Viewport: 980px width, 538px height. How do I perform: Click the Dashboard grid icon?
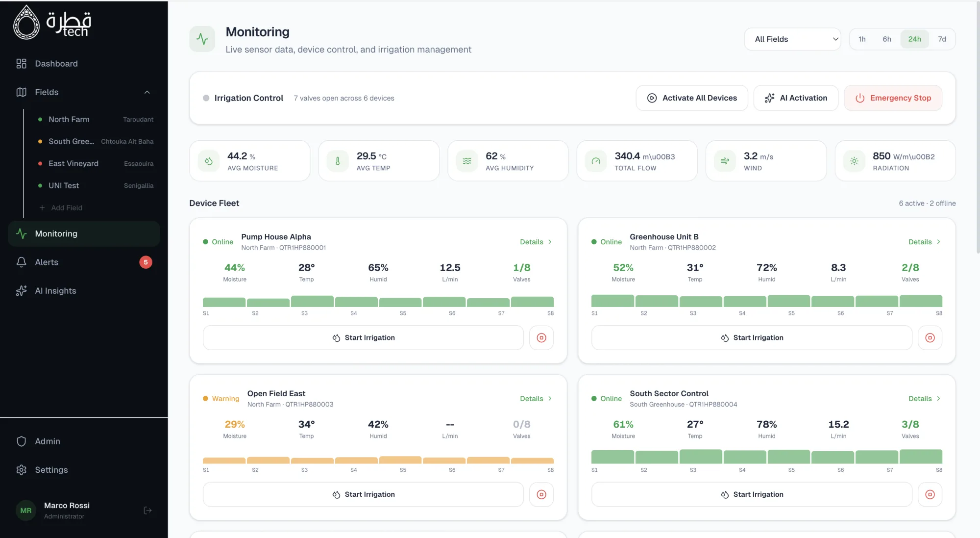(x=21, y=64)
